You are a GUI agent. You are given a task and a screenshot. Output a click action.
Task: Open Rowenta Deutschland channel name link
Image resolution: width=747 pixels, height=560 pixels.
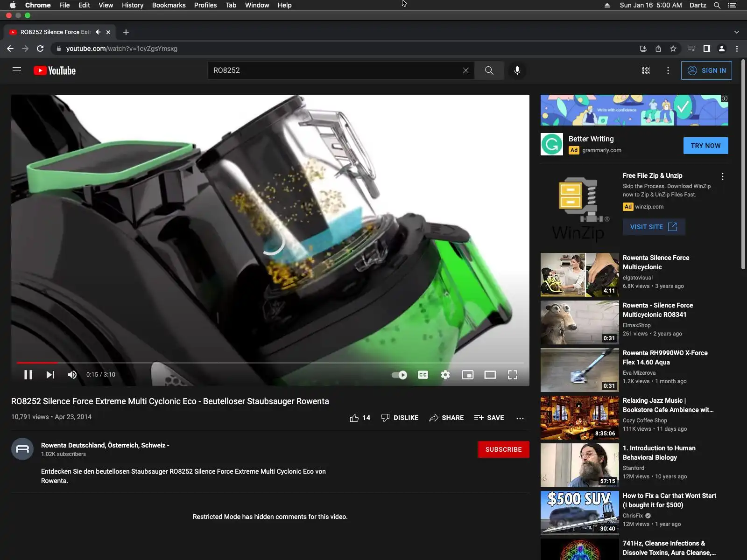(105, 445)
